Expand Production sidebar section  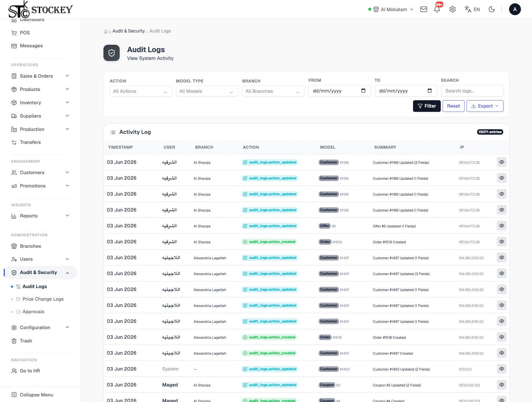(40, 129)
